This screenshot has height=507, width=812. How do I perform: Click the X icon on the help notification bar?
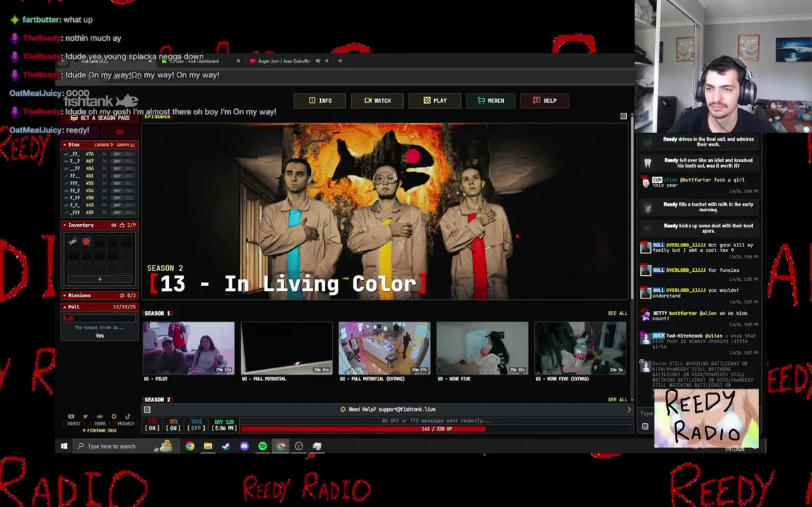(x=147, y=410)
